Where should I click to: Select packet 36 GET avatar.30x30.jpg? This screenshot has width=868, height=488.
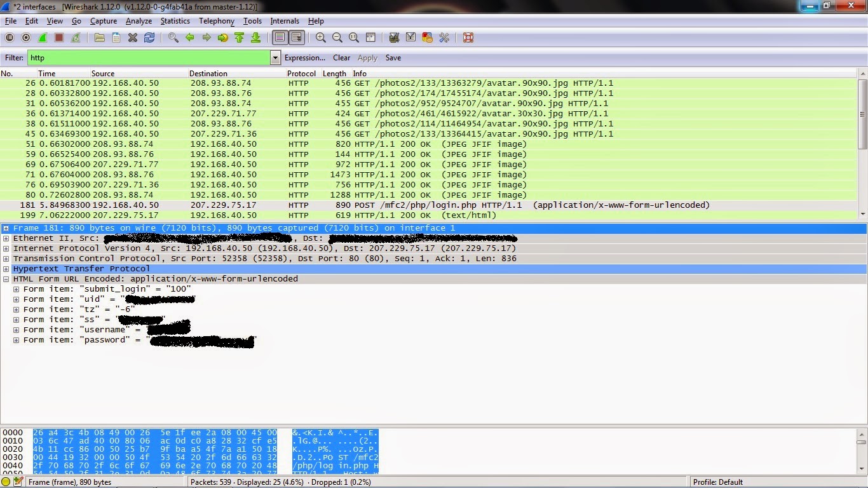tap(429, 114)
